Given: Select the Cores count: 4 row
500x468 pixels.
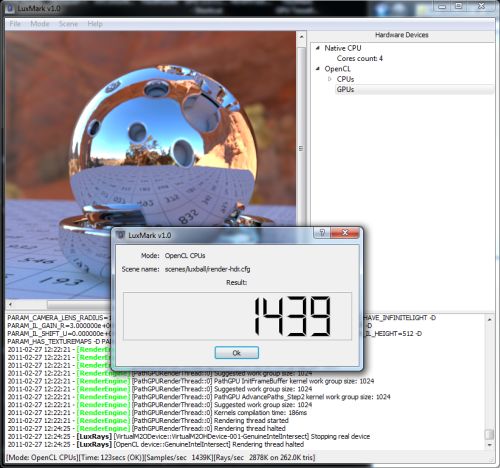Looking at the screenshot, I should click(360, 58).
